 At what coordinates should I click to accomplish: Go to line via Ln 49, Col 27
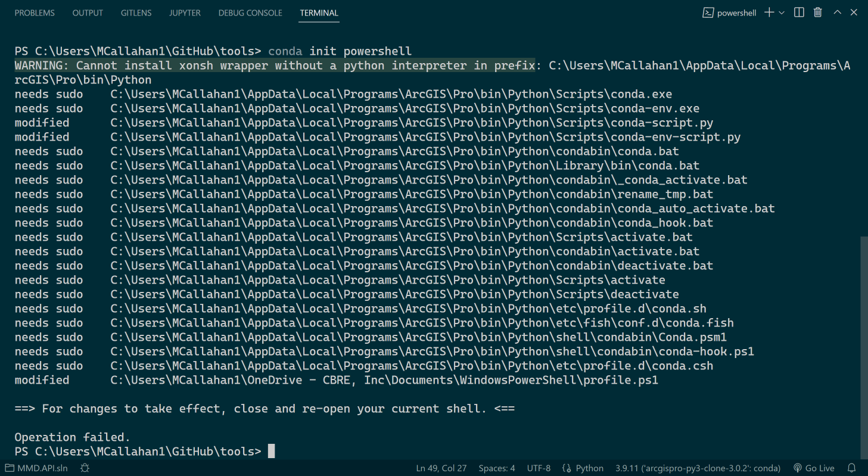(441, 468)
